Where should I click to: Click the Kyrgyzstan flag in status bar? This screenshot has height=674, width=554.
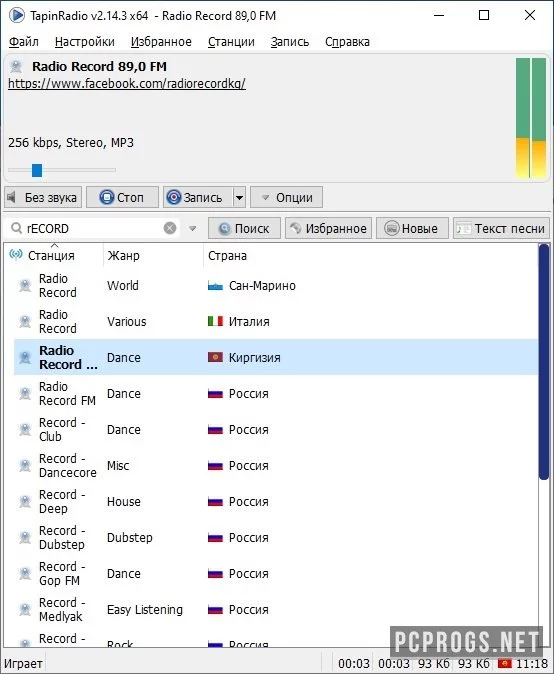coord(505,663)
